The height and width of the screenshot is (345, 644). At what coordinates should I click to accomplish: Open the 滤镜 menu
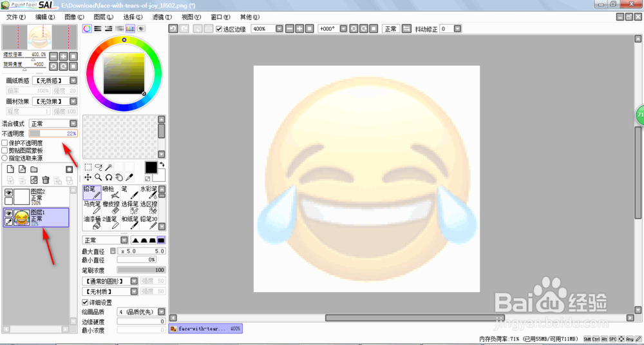162,17
